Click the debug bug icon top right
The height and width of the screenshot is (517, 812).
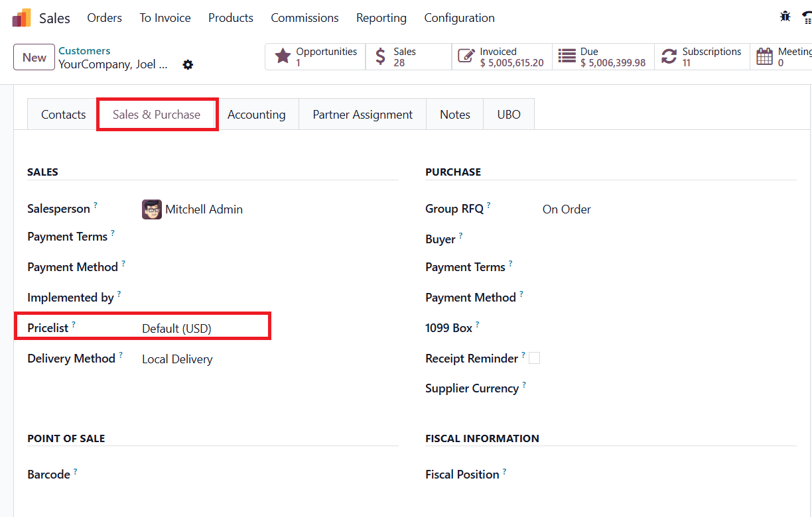[785, 15]
